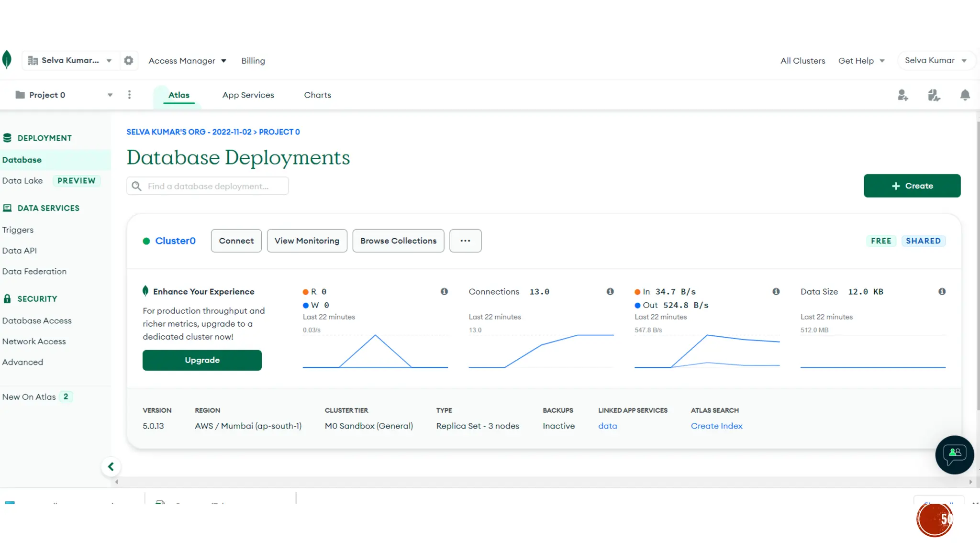Collapse the left sidebar with chevron

click(x=111, y=467)
